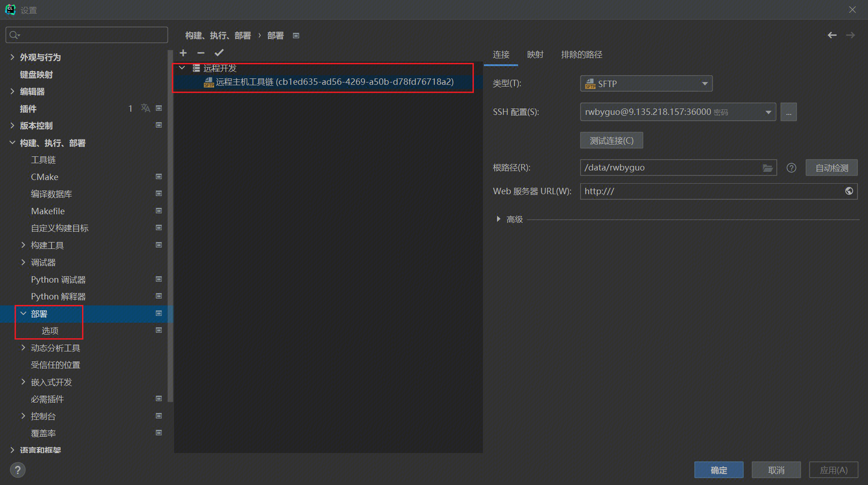Expand the 外观与行为 settings category
Viewport: 868px width, 485px height.
[x=12, y=57]
